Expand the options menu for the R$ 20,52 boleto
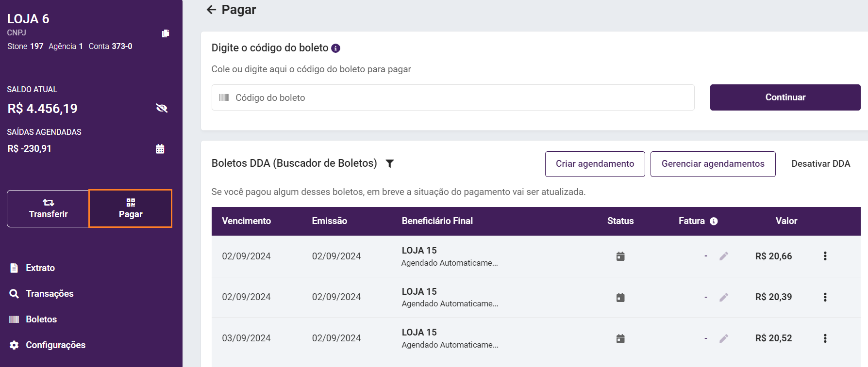Screen dimensions: 868x367 [825, 338]
